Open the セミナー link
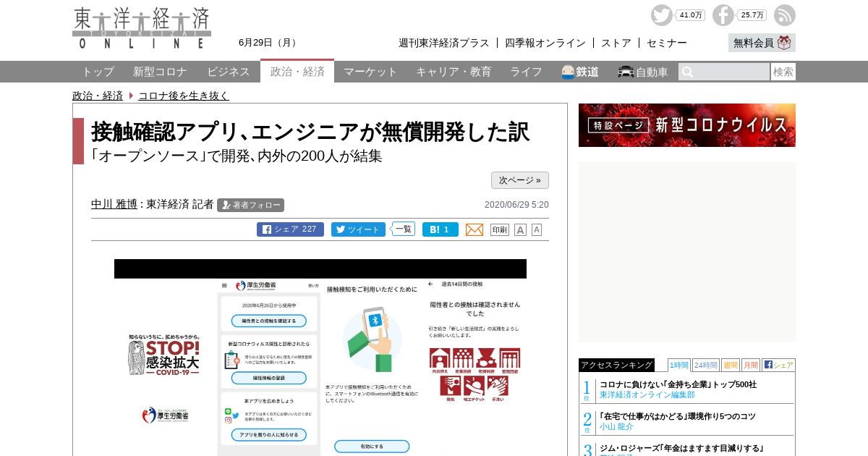 point(667,43)
